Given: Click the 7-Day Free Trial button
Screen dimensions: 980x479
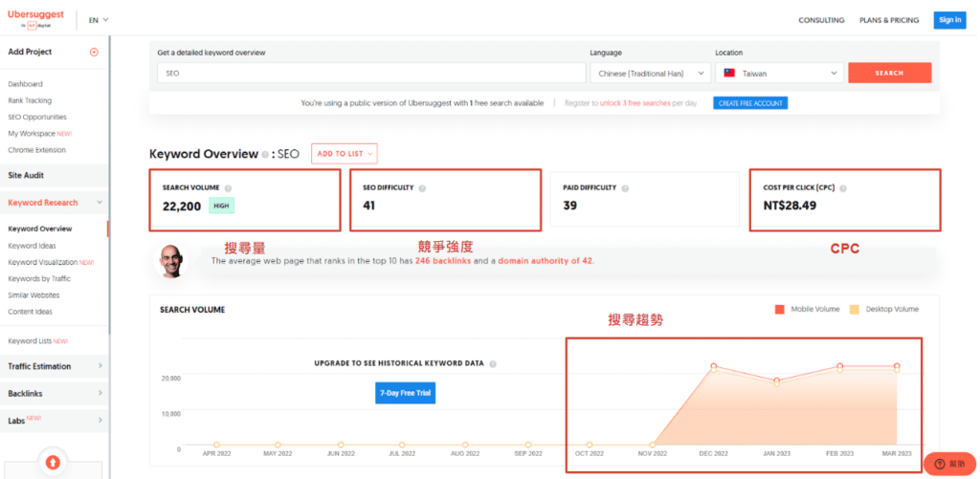Looking at the screenshot, I should tap(405, 394).
